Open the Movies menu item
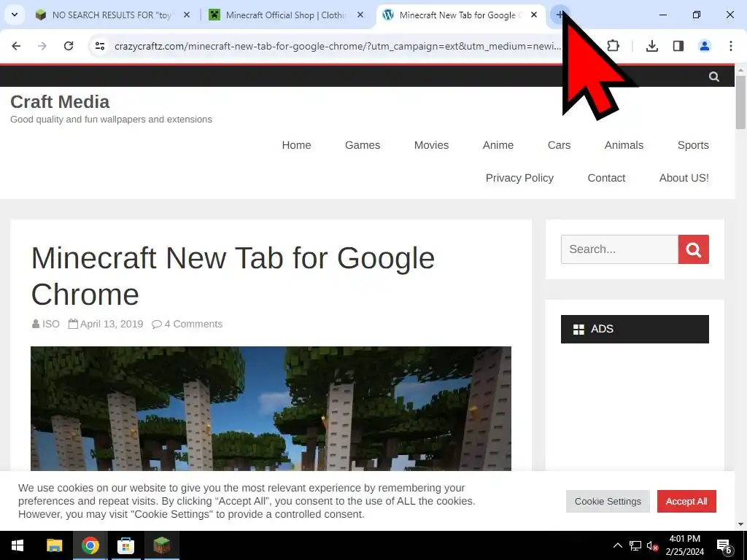Screen dimensions: 747x560 (431, 145)
